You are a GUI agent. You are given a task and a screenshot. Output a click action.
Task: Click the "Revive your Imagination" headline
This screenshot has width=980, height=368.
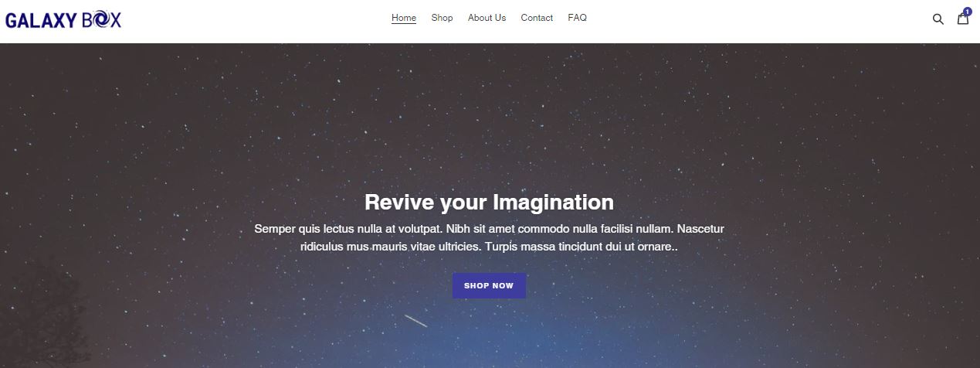point(489,203)
